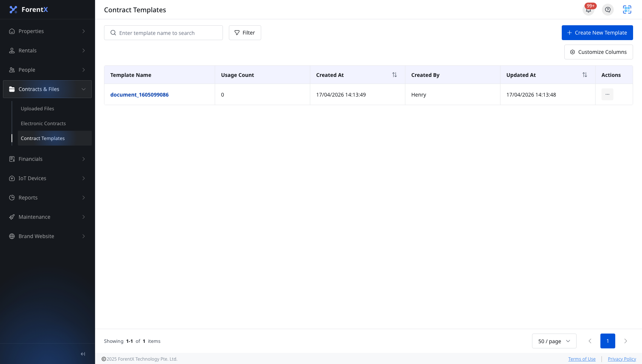
Task: Expand the People menu chevron
Action: (x=84, y=70)
